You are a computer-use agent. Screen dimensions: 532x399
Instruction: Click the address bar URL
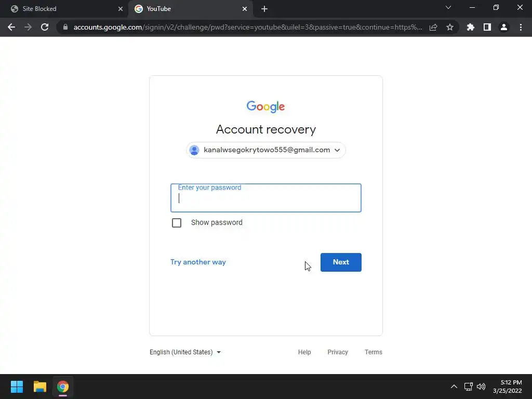tap(248, 27)
